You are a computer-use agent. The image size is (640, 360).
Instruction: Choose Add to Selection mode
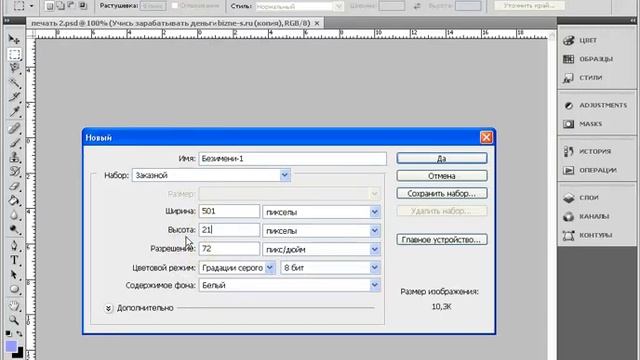point(60,6)
